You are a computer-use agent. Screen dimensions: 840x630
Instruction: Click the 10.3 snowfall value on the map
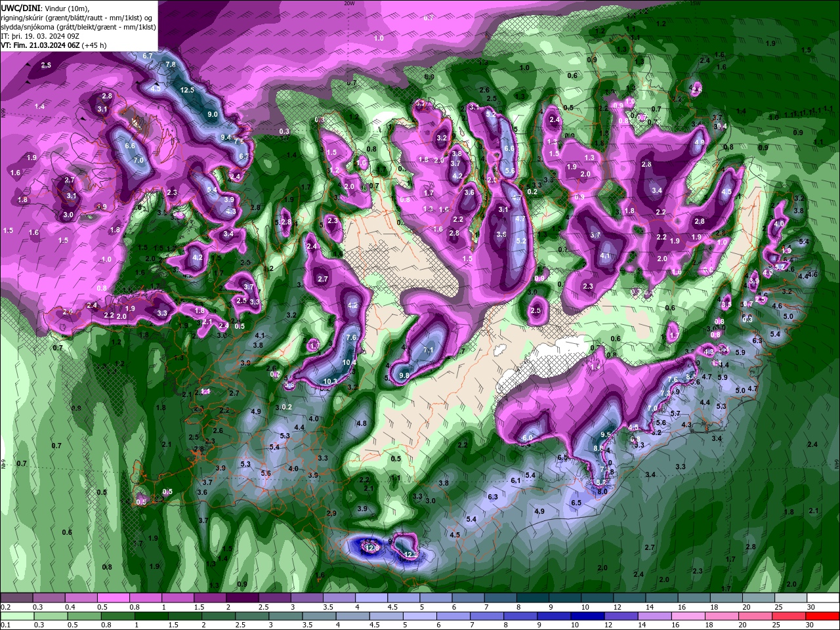tap(330, 381)
